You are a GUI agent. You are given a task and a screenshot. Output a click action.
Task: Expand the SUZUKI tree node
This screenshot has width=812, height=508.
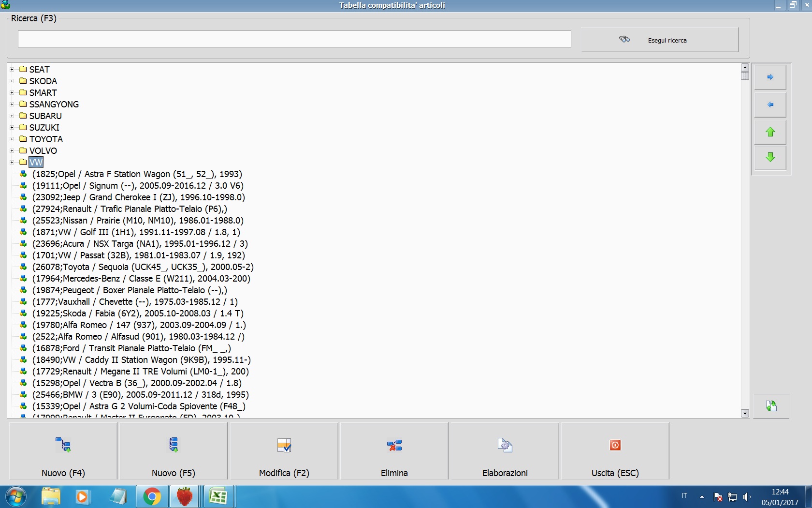pyautogui.click(x=12, y=127)
